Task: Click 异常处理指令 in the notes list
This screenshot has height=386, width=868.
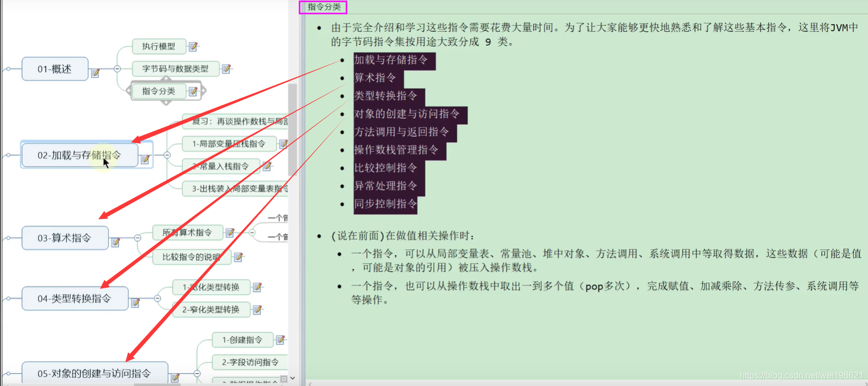Action: (385, 186)
